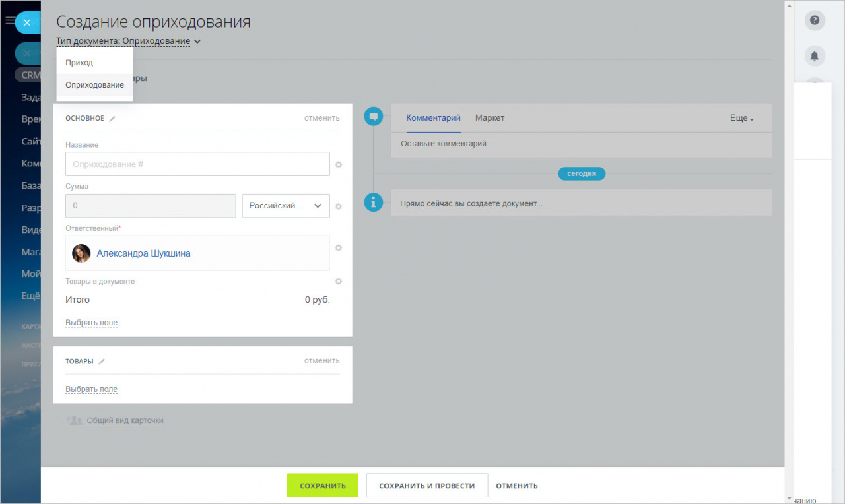Edit Товары section title pencil icon
This screenshot has height=504, width=845.
[102, 362]
